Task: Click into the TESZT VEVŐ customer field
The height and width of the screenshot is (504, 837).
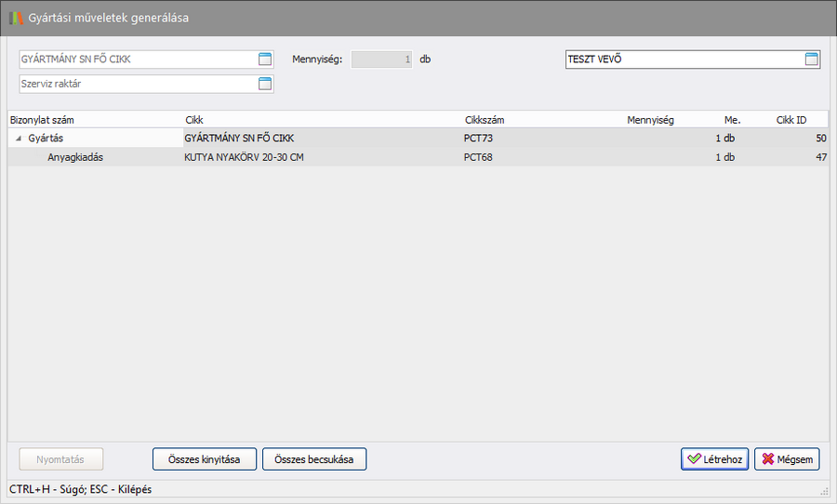Action: click(x=683, y=60)
